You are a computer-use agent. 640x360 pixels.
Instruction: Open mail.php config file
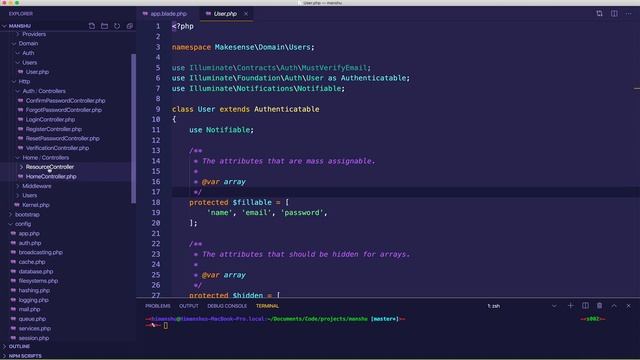point(29,309)
